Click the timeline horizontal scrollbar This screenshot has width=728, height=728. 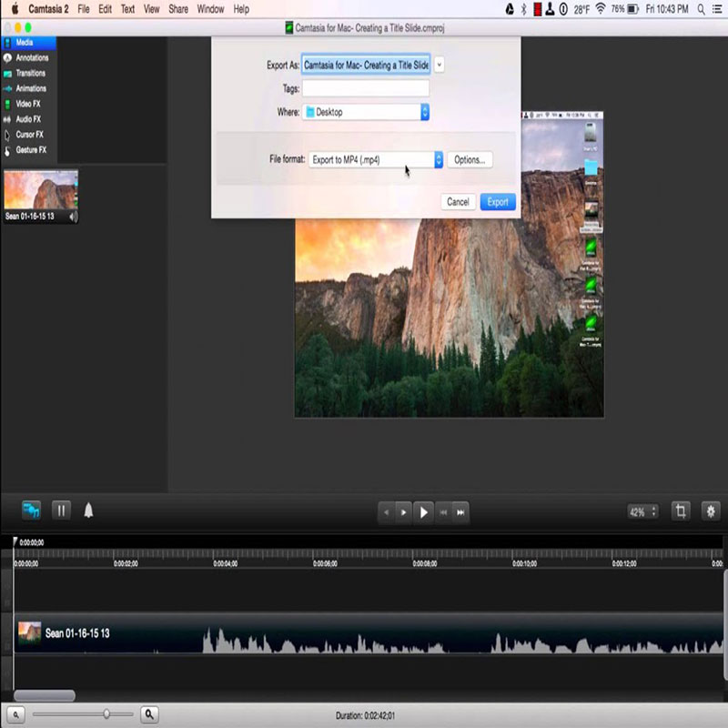45,695
